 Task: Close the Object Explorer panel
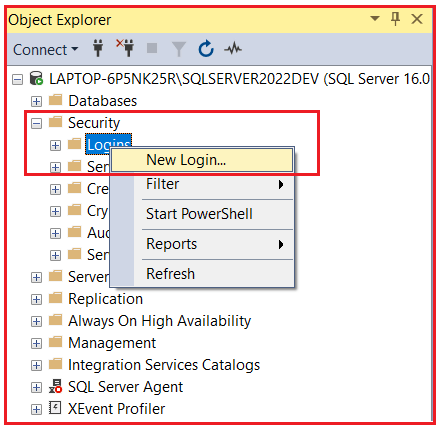click(x=417, y=19)
